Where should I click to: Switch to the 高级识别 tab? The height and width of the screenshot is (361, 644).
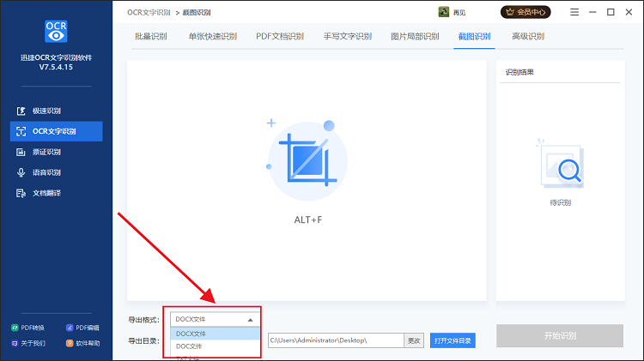(x=528, y=37)
